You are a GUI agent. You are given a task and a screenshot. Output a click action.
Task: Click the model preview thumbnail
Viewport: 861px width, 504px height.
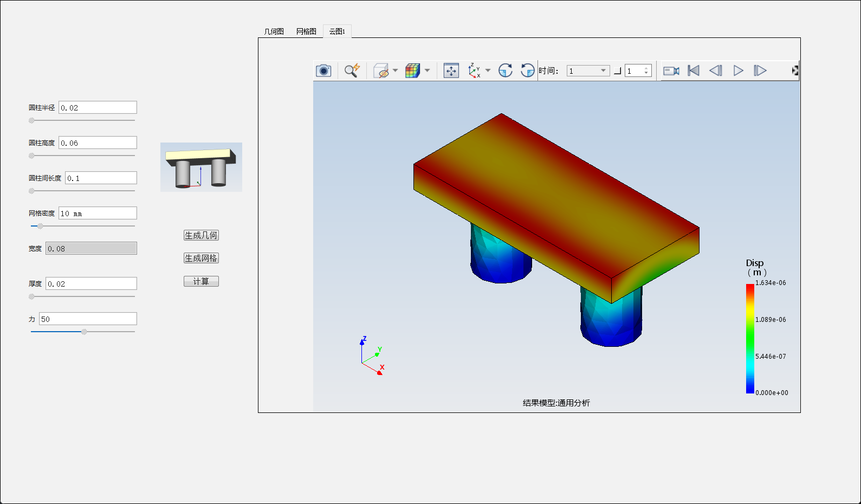[x=201, y=167]
